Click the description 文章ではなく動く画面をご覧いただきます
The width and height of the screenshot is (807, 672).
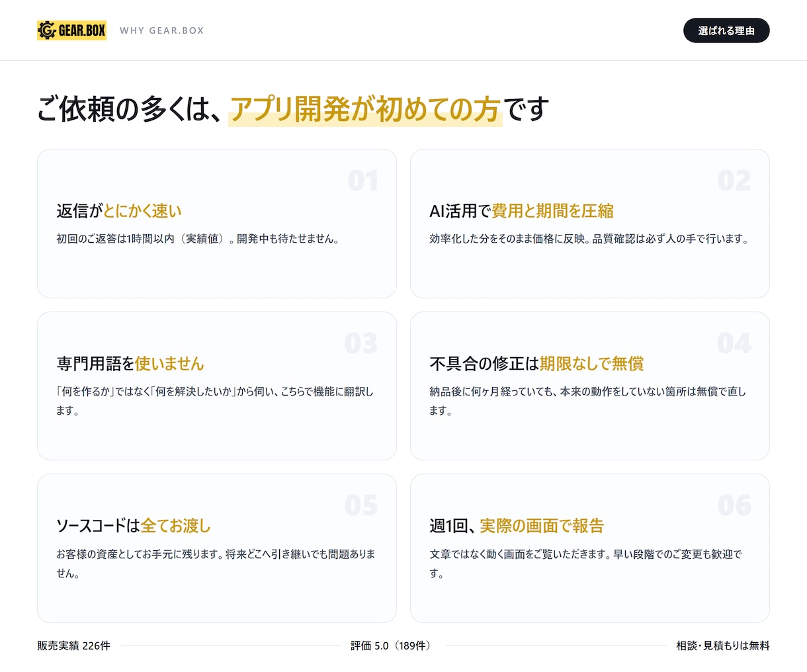click(x=586, y=564)
